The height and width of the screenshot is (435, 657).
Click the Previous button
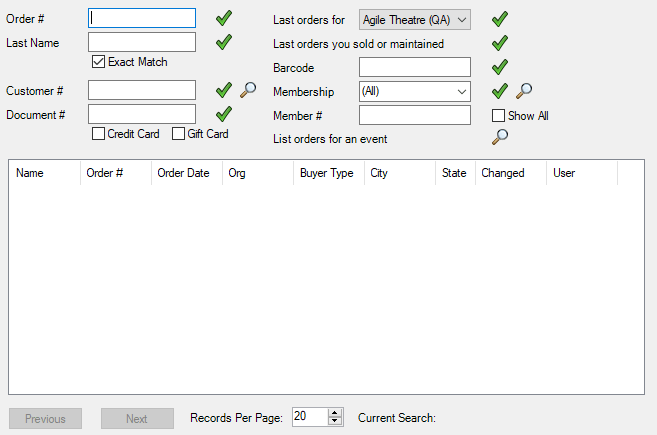(x=45, y=419)
